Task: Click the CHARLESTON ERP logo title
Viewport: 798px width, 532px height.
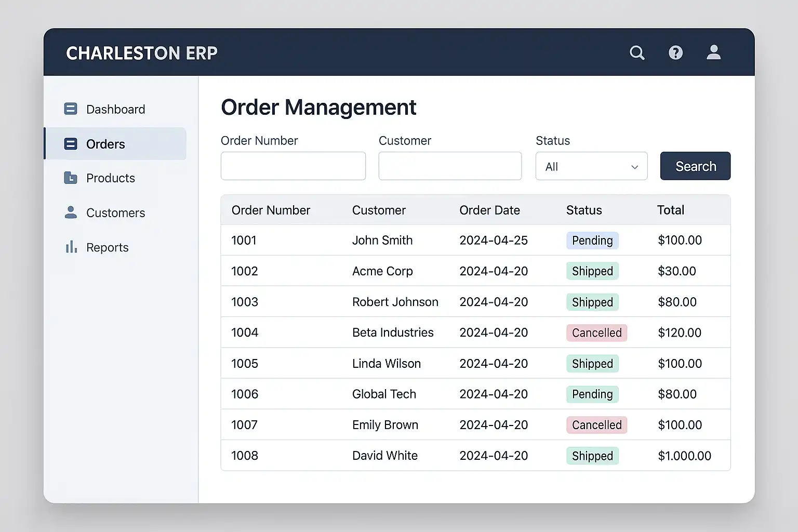Action: [x=141, y=53]
